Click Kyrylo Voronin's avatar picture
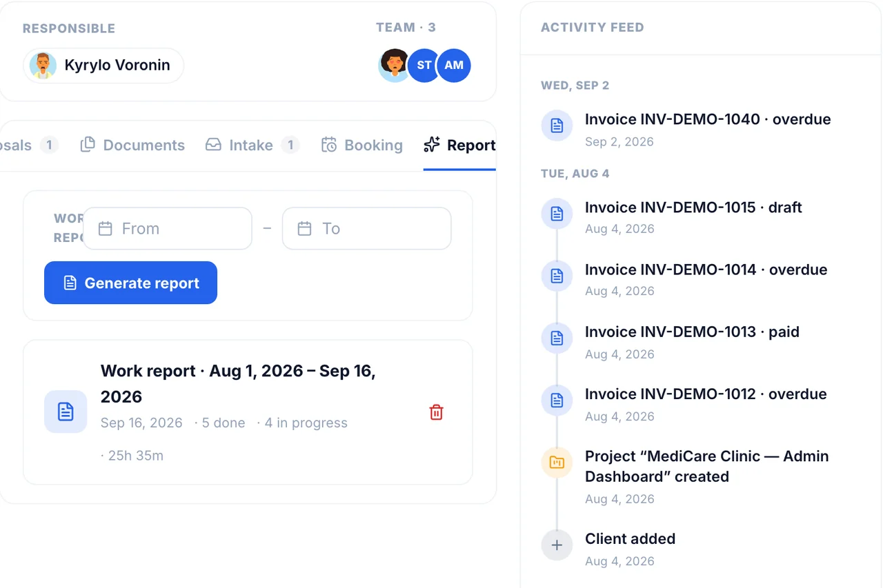Image resolution: width=883 pixels, height=588 pixels. [43, 65]
